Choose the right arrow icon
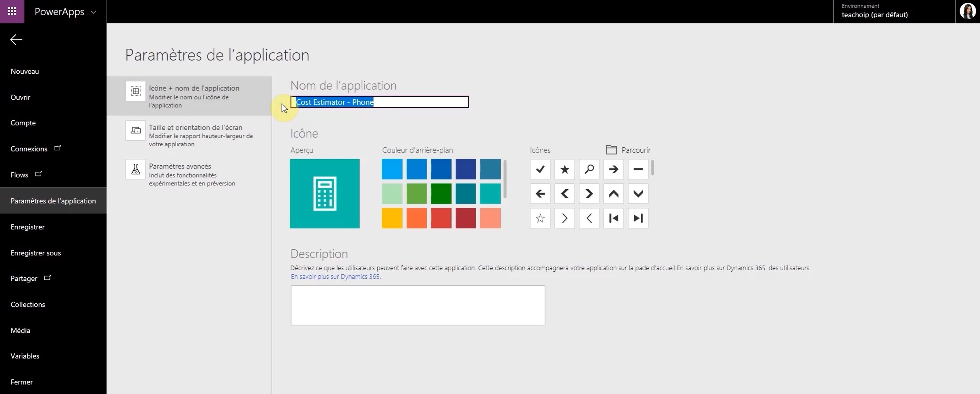Screen dimensions: 980x394 pos(613,169)
